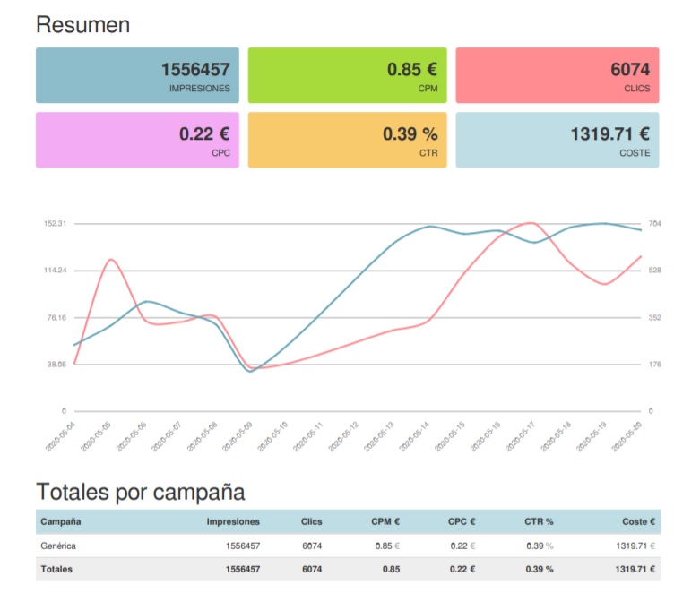
Task: Sort by the Impresiones column header
Action: [233, 521]
